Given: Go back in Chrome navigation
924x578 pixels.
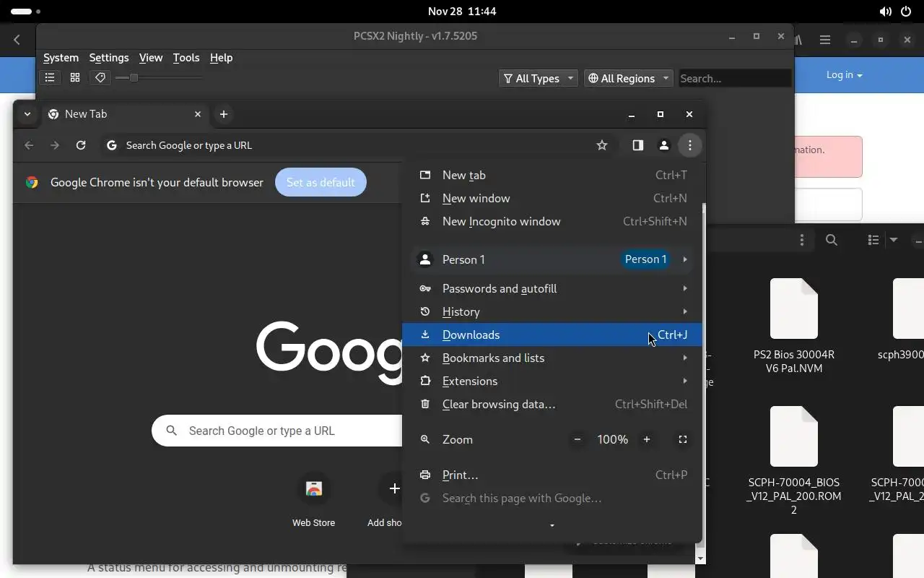Looking at the screenshot, I should (x=29, y=145).
